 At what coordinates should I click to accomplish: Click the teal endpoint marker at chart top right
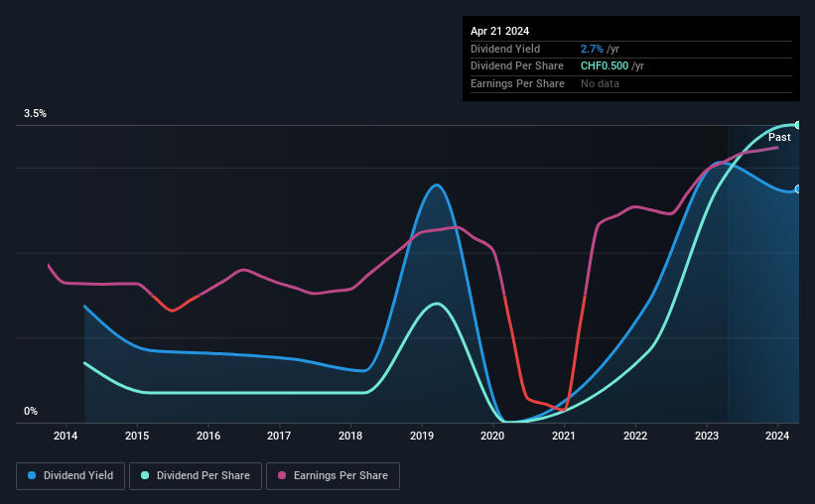797,125
